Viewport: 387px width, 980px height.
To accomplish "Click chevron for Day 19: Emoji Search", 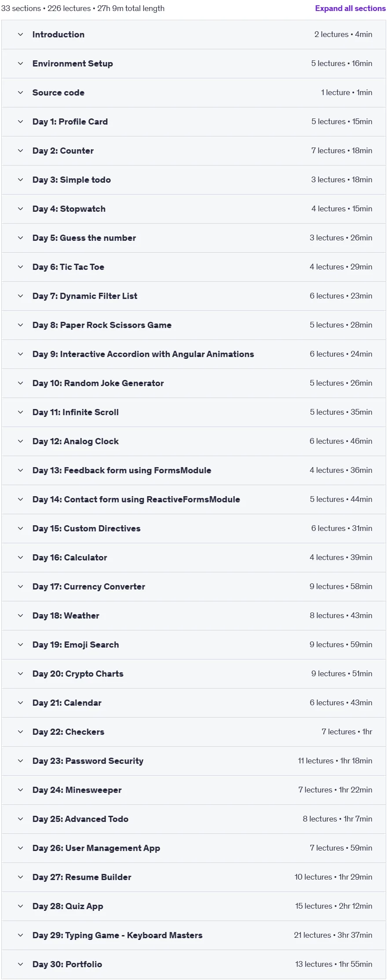I will (x=20, y=645).
